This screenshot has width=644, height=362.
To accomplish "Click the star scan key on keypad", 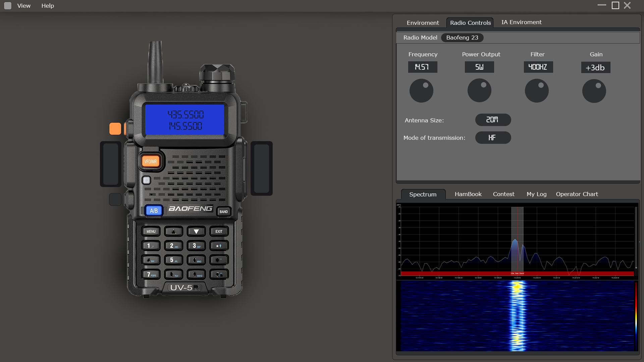I will tap(219, 246).
